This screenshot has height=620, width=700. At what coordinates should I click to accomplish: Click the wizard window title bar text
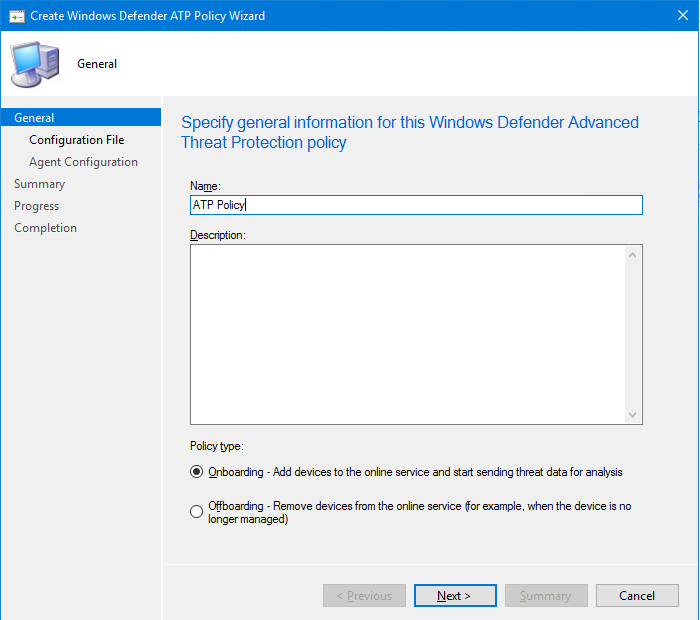pyautogui.click(x=148, y=16)
